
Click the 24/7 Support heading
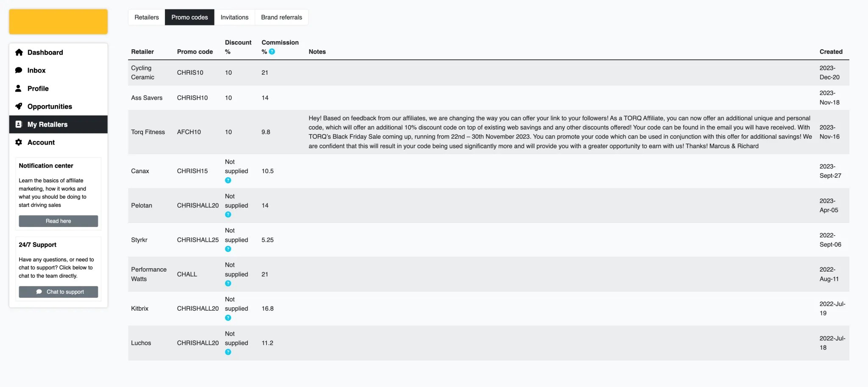37,245
